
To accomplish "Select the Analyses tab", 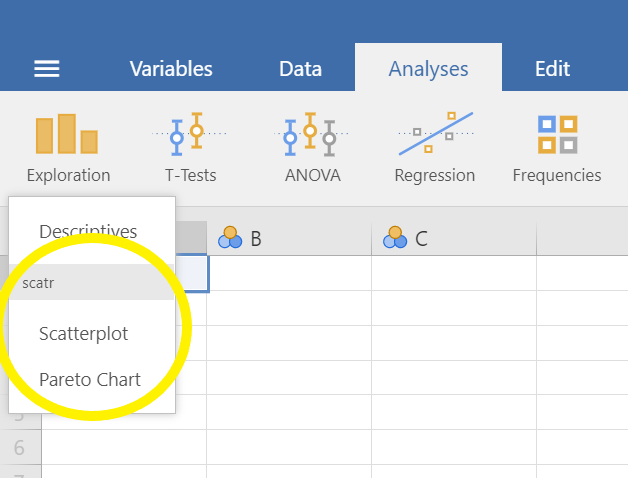I will pos(428,67).
